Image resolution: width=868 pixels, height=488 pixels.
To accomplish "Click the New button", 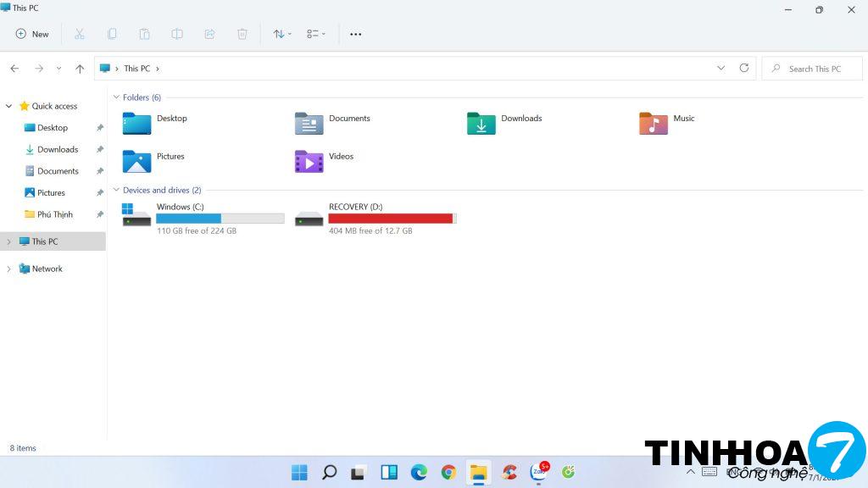I will click(x=32, y=34).
